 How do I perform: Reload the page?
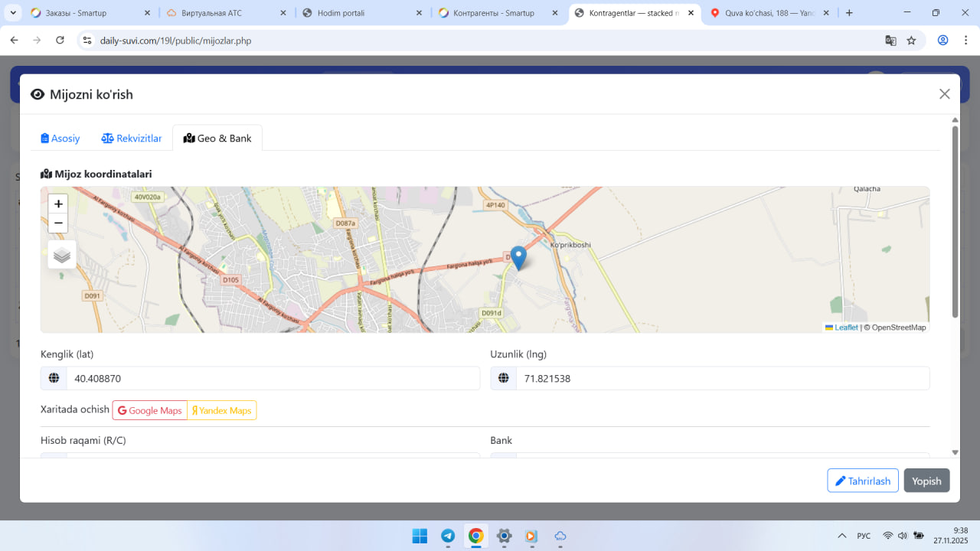click(x=60, y=41)
